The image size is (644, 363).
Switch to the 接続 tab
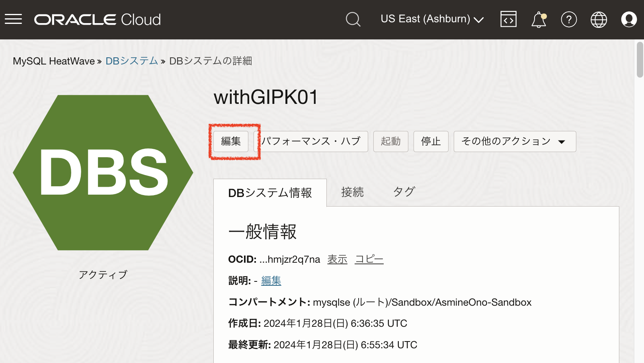(352, 192)
